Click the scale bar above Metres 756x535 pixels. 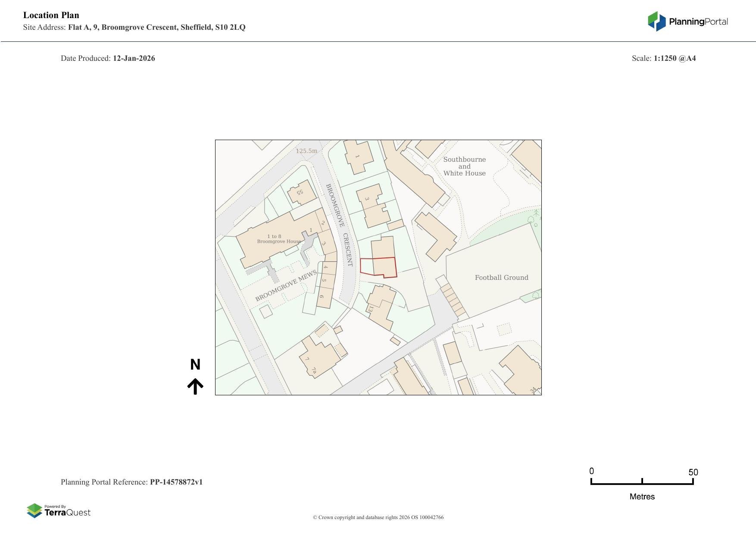coord(642,482)
